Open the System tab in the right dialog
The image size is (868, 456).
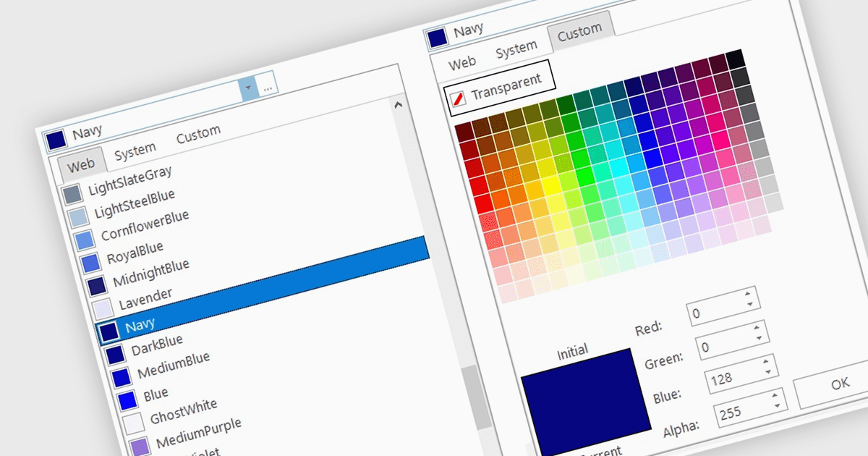(516, 48)
